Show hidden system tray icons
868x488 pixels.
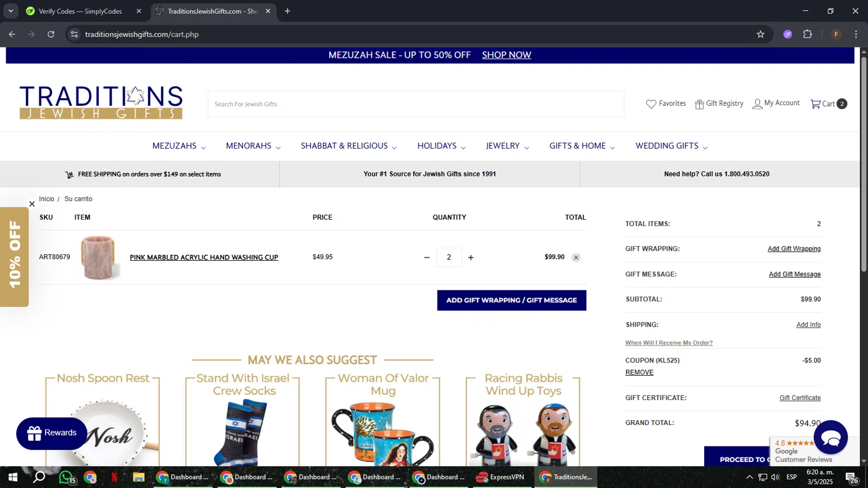[749, 478]
